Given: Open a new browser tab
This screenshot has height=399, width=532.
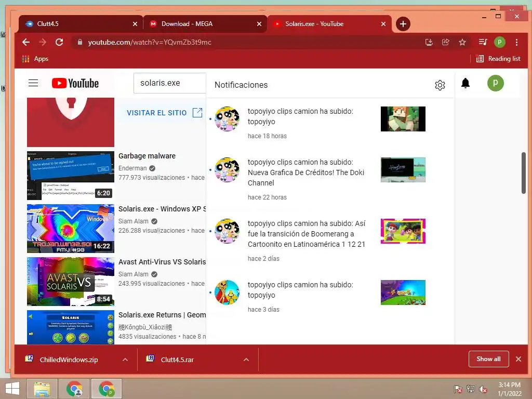Looking at the screenshot, I should click(403, 24).
